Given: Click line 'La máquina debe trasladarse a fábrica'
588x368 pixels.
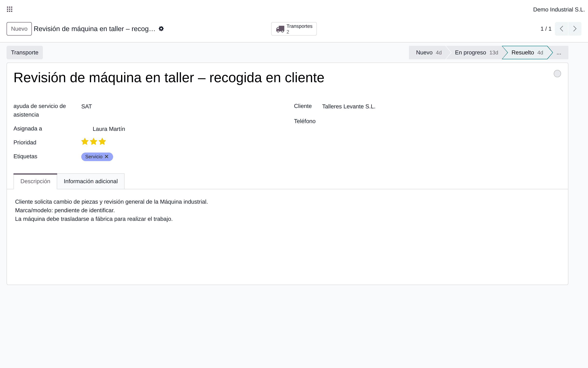Looking at the screenshot, I should [94, 219].
